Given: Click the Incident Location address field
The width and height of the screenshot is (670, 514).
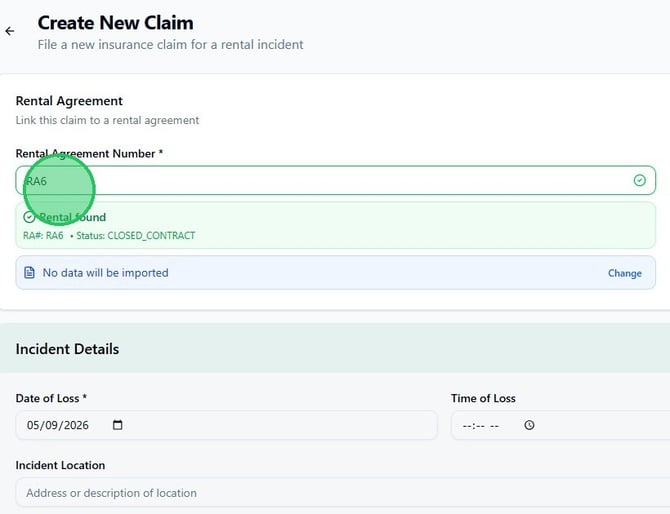Looking at the screenshot, I should point(343,493).
